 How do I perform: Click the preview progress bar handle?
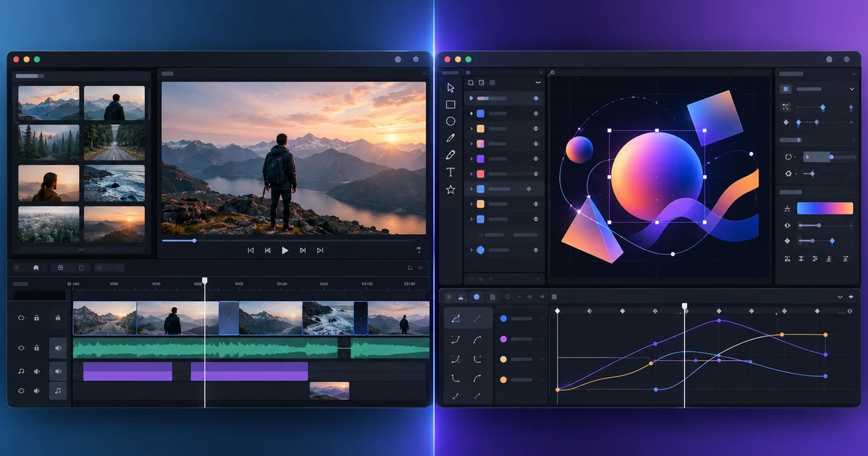(x=194, y=240)
